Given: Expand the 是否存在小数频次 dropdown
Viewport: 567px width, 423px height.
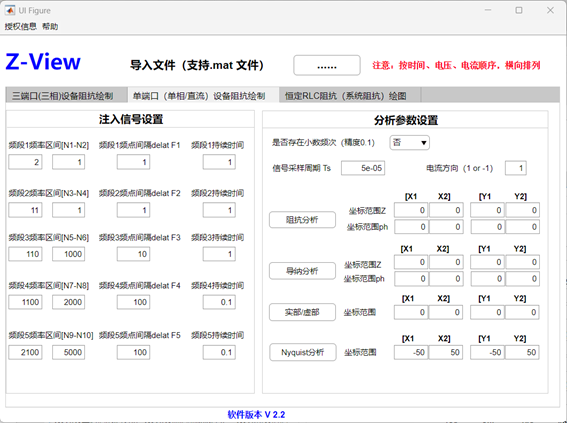Looking at the screenshot, I should pos(410,142).
